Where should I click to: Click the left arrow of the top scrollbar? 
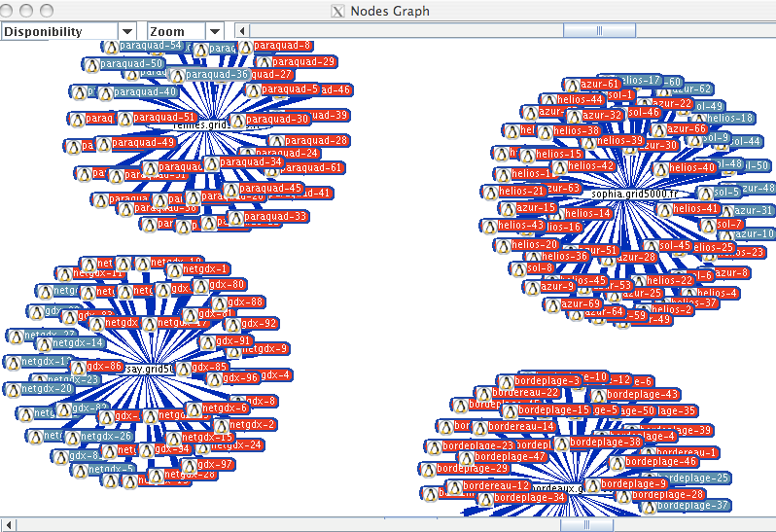(x=242, y=31)
